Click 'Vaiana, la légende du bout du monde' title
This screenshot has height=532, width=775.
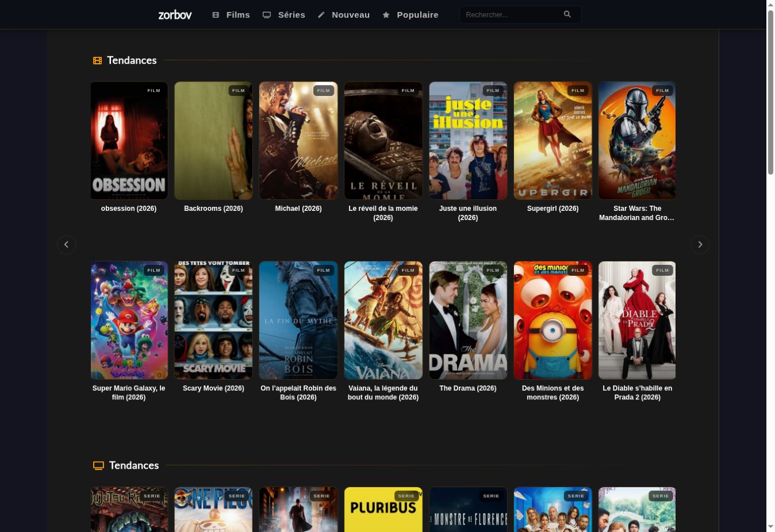pos(383,393)
